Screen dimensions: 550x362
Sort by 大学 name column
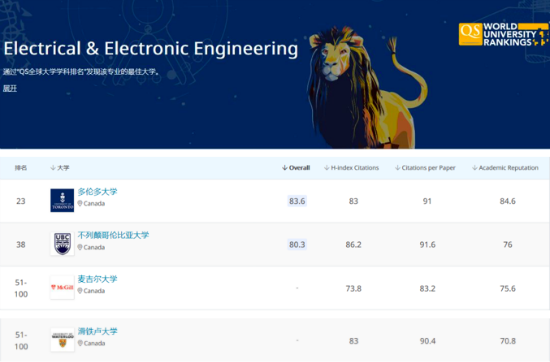pyautogui.click(x=60, y=168)
